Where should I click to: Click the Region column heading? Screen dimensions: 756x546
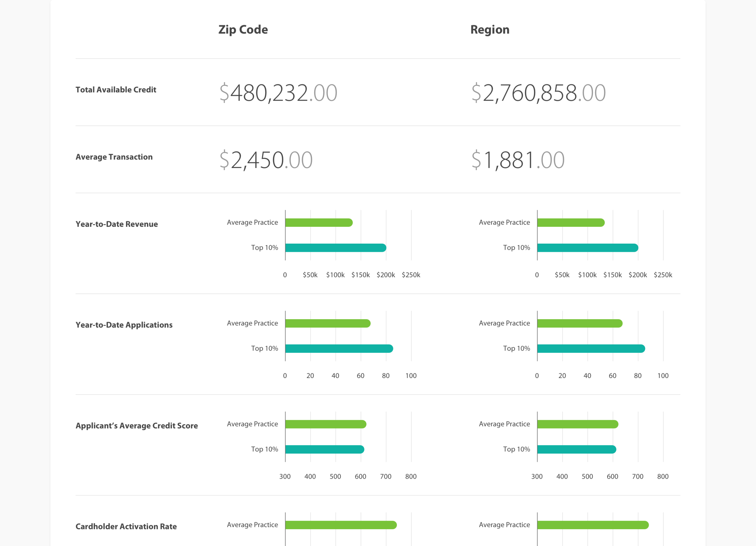(490, 30)
